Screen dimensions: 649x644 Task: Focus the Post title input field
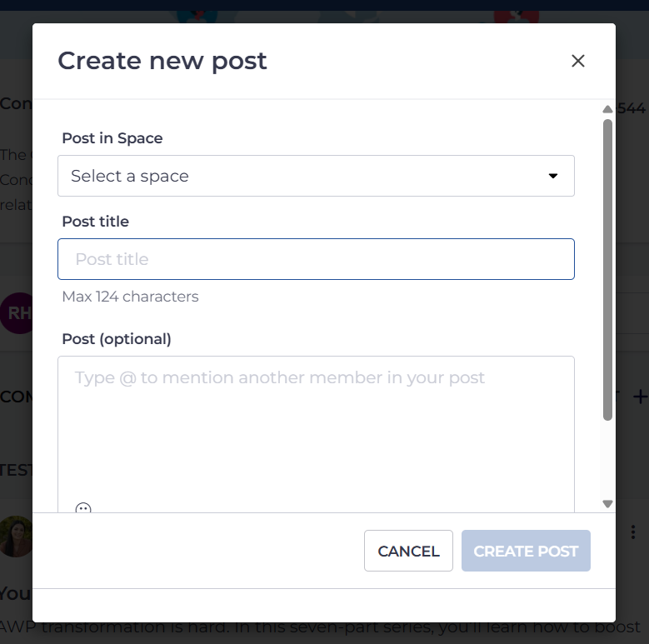coord(316,259)
